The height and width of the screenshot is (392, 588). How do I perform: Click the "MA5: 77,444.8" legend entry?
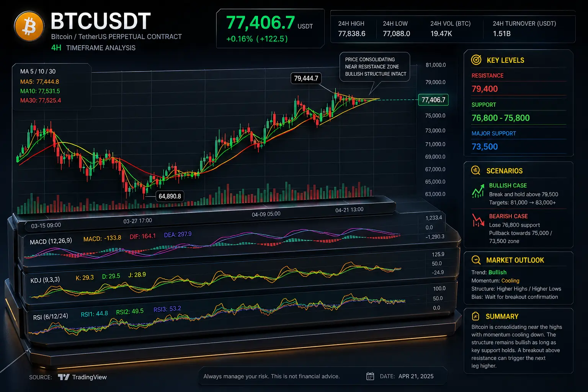(x=39, y=82)
